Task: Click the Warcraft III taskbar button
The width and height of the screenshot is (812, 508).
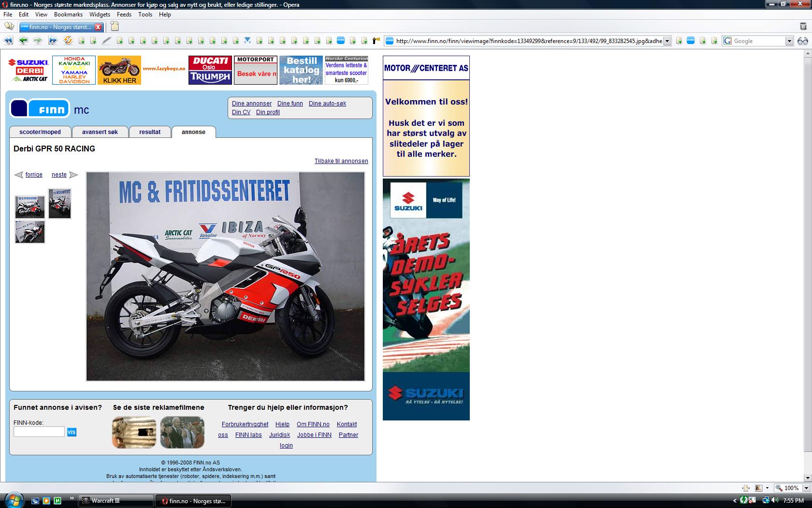Action: [116, 501]
